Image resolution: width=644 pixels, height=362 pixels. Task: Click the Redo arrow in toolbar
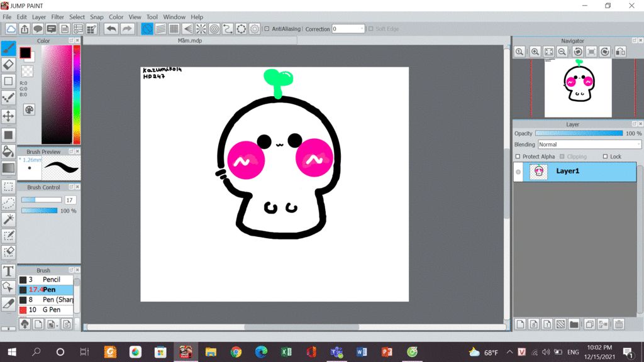point(127,29)
